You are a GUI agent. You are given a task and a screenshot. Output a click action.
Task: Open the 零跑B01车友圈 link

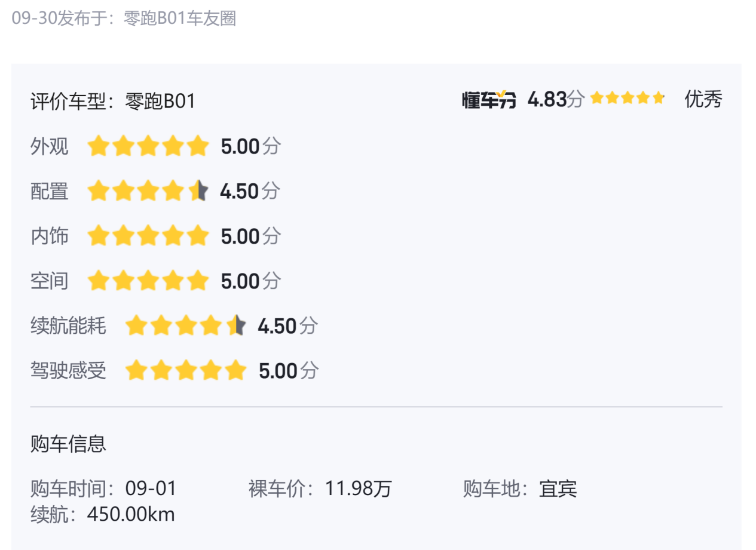(179, 18)
